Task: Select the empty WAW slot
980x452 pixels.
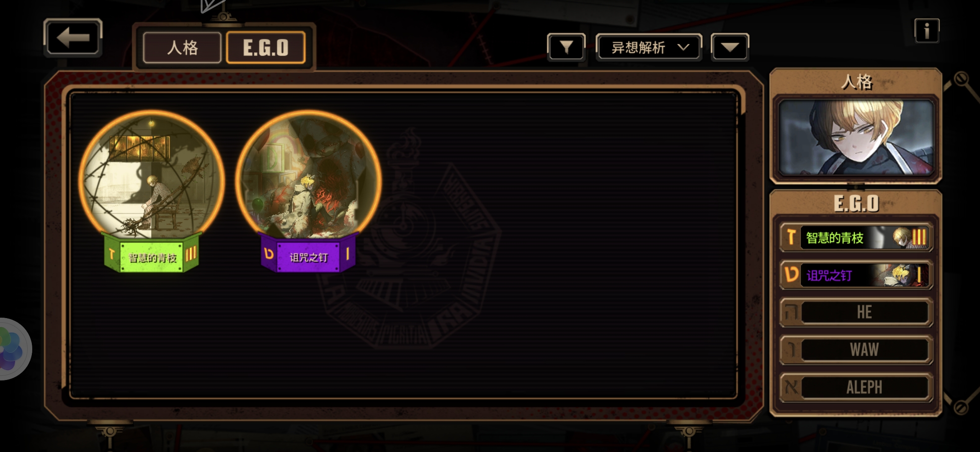Action: [856, 349]
